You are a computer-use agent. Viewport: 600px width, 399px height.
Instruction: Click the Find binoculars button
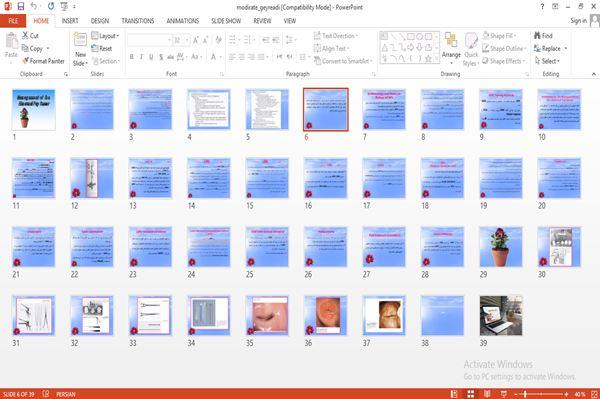coord(543,36)
